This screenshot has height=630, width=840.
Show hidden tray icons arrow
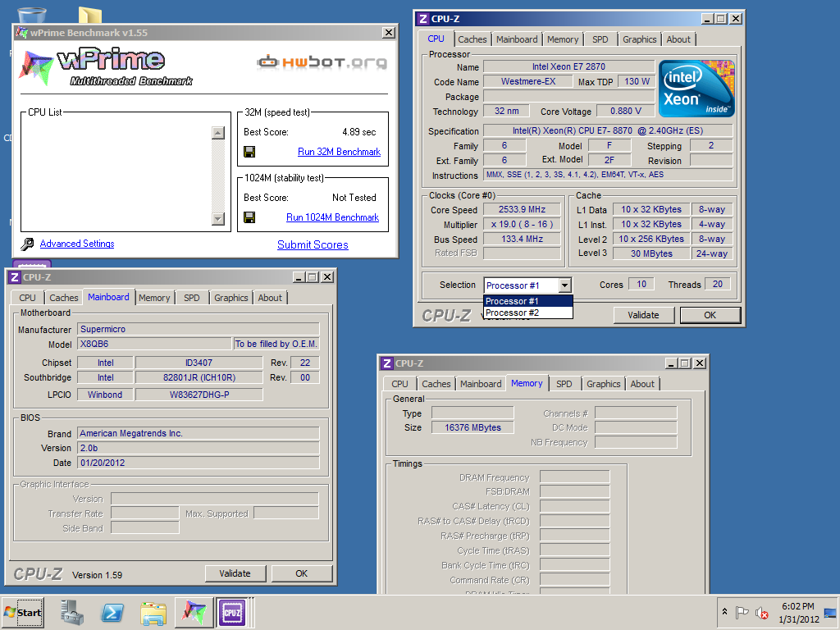(724, 612)
